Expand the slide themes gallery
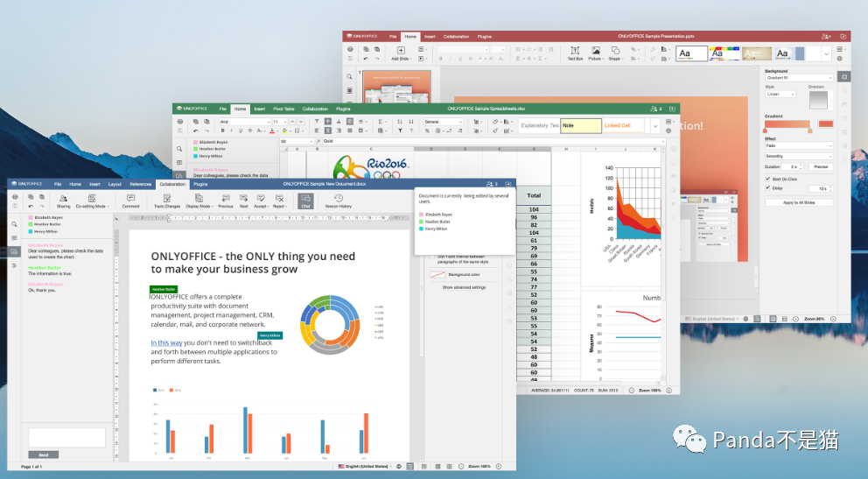 point(826,53)
